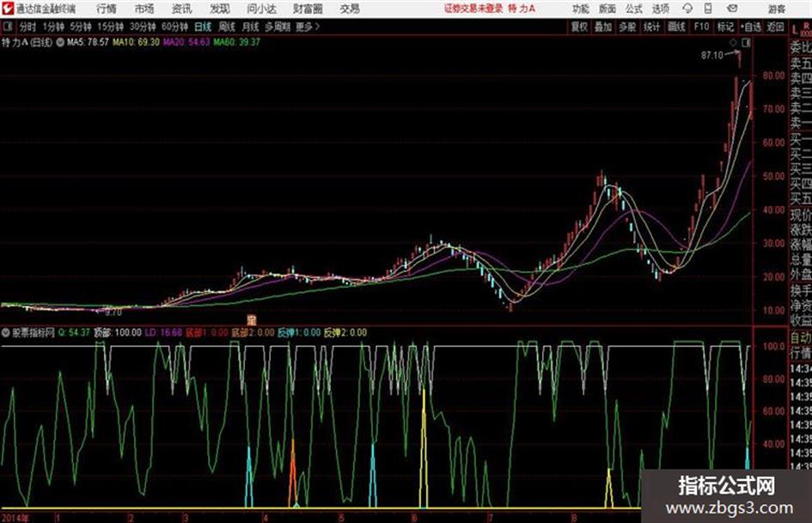Click the MA5: 78.57 value

[88, 42]
